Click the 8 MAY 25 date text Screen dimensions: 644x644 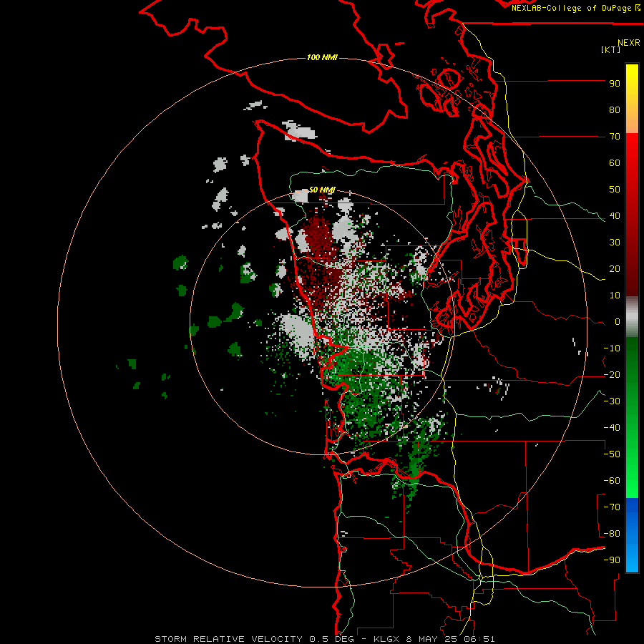431,639
